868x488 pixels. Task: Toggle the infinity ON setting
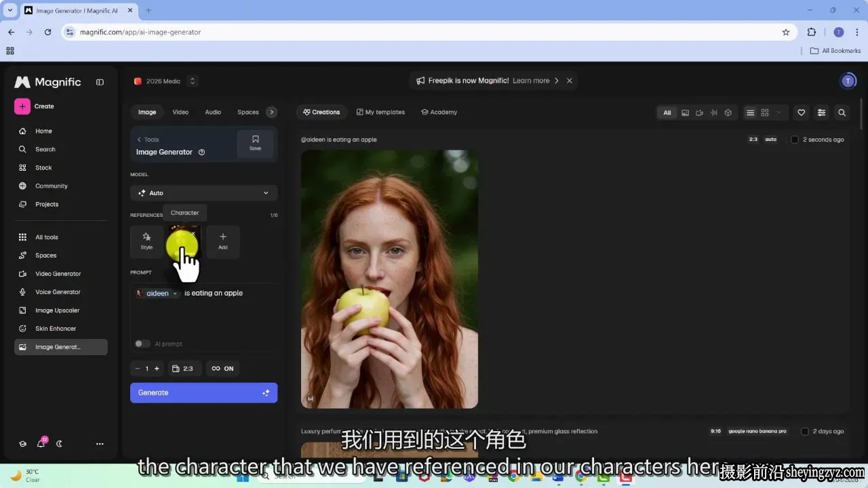(222, 369)
